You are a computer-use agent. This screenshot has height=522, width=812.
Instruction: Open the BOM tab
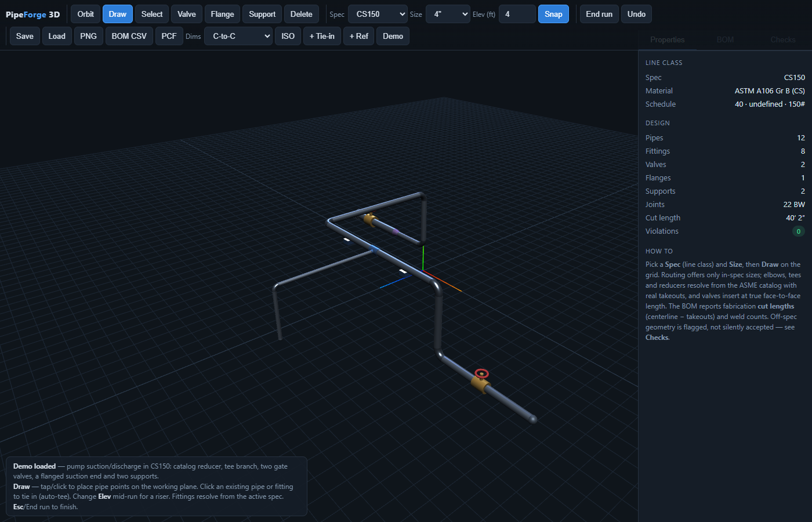pyautogui.click(x=725, y=39)
